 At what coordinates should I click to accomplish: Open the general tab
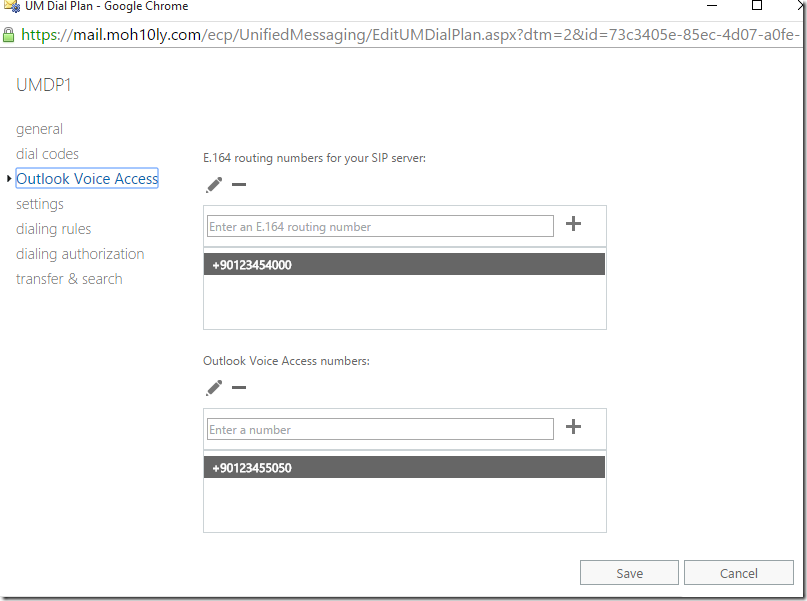click(x=40, y=129)
